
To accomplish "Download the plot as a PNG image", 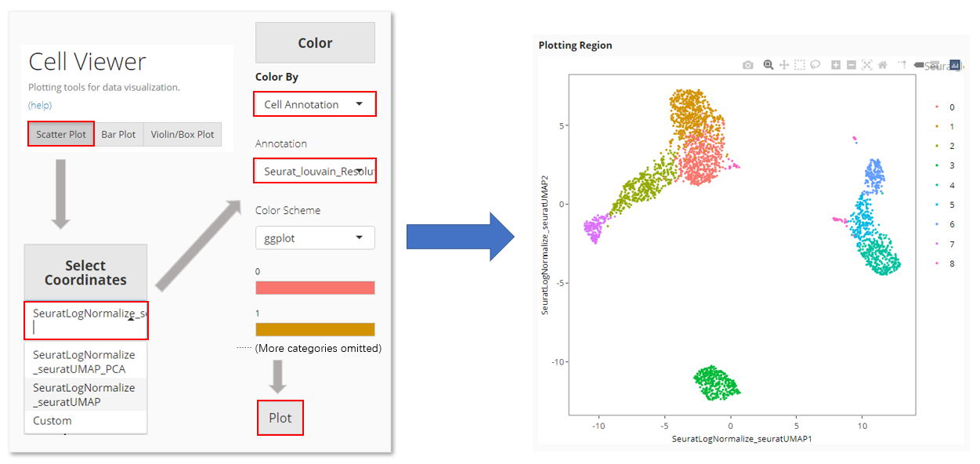I will 748,64.
